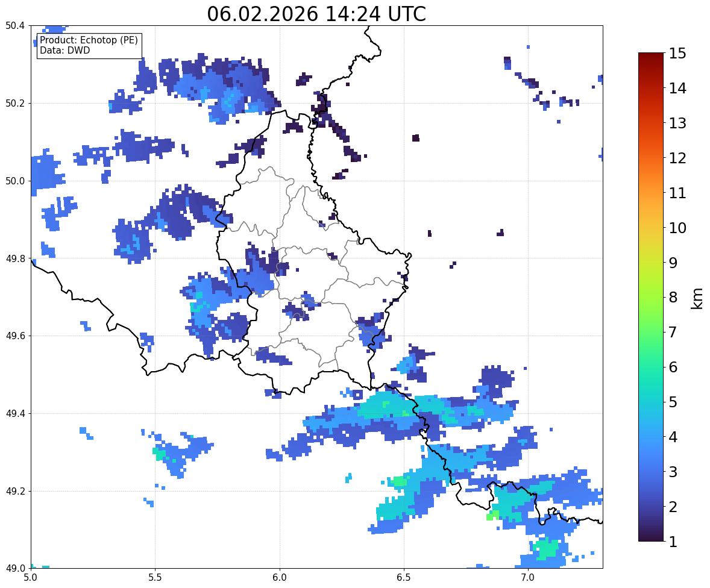The image size is (710, 588).
Task: Click colorbar tick label 3
Action: point(673,472)
